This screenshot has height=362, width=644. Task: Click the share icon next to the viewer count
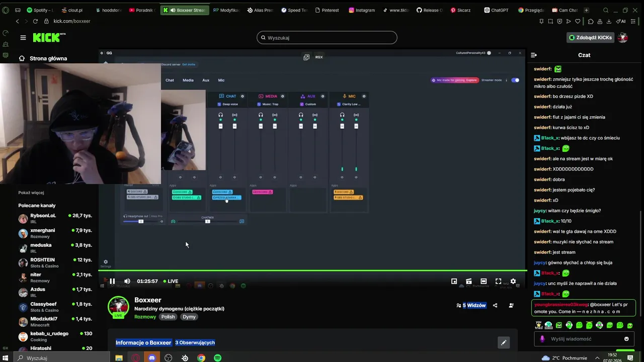(495, 305)
